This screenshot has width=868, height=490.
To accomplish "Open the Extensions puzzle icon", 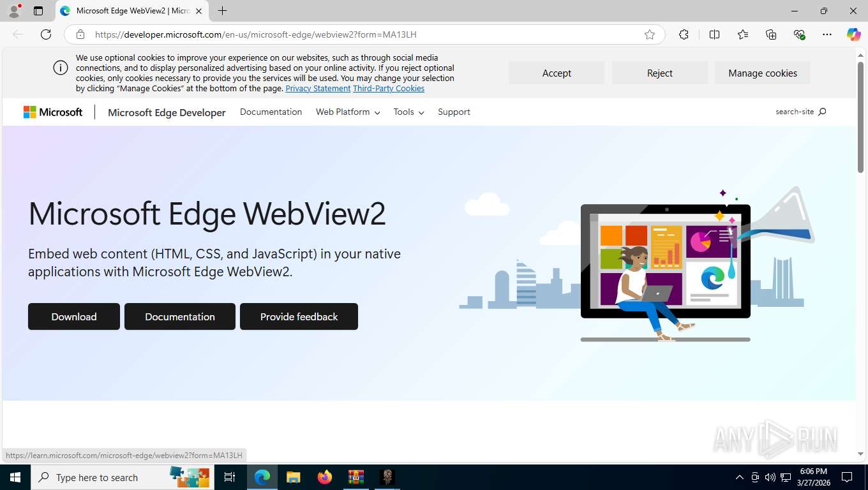I will [684, 34].
